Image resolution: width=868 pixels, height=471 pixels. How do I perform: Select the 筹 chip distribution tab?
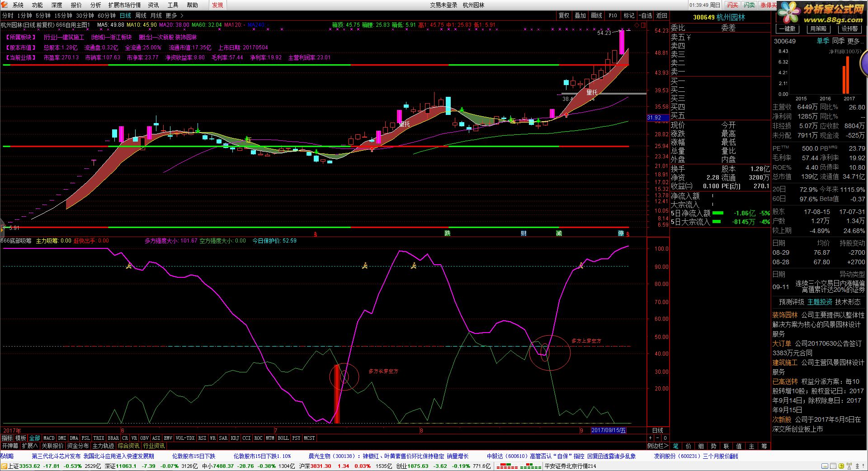(x=764, y=446)
